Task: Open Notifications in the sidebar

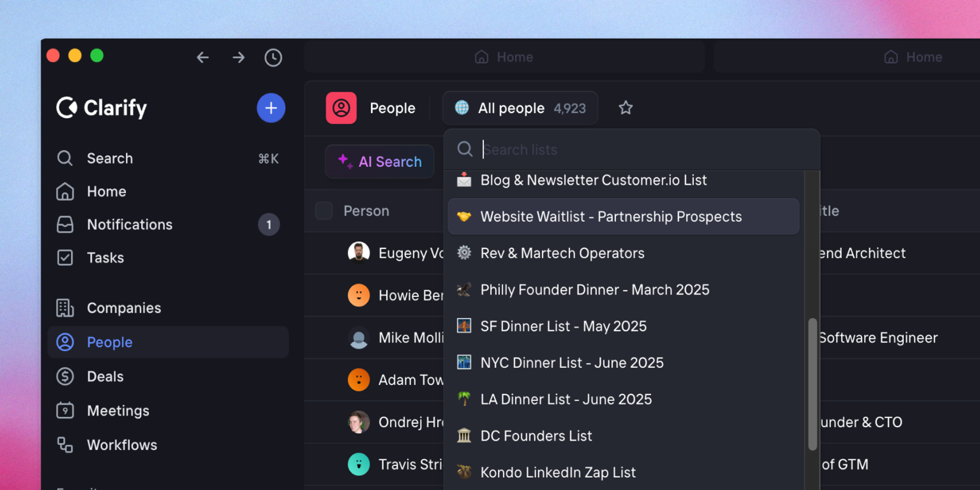Action: tap(168, 224)
